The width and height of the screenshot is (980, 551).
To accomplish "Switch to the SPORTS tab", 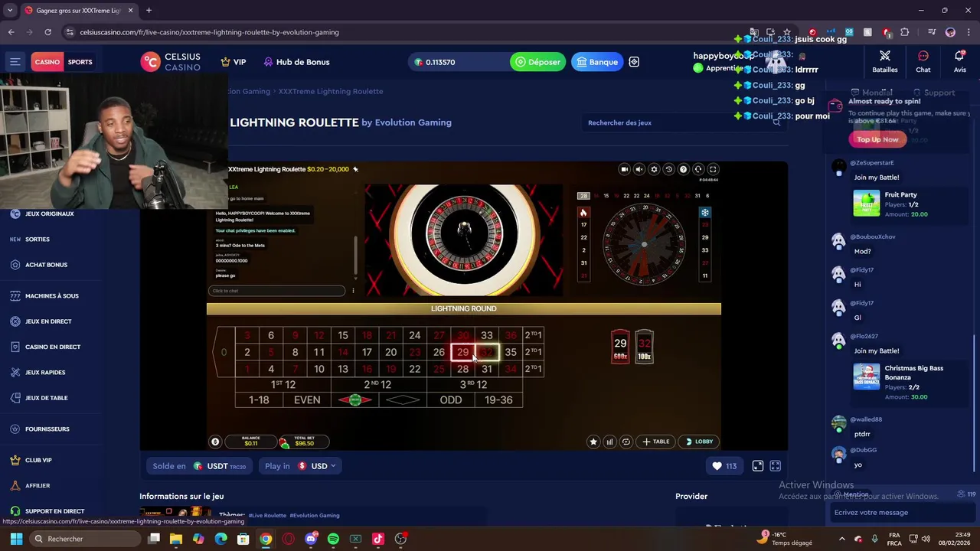I will [x=80, y=62].
